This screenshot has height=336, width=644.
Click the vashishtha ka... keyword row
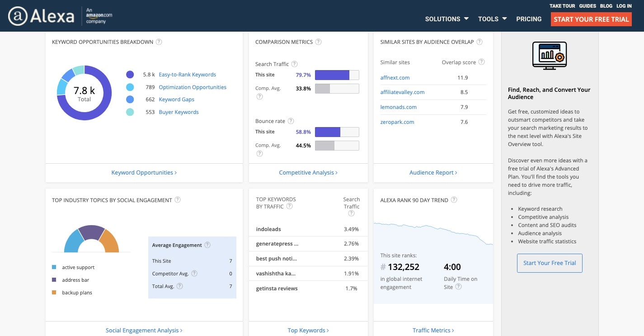(308, 274)
